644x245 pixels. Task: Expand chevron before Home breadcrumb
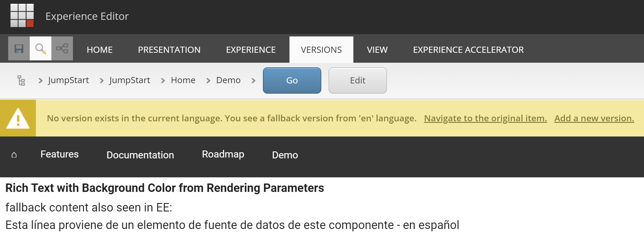pyautogui.click(x=163, y=80)
